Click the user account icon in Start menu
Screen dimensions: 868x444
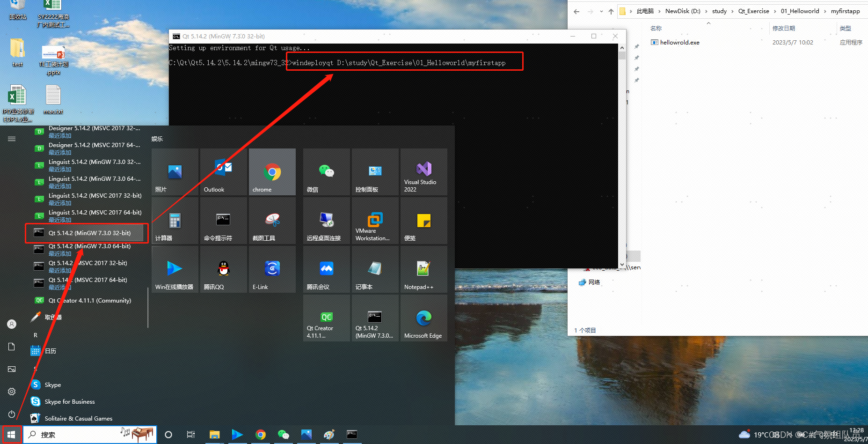click(12, 324)
